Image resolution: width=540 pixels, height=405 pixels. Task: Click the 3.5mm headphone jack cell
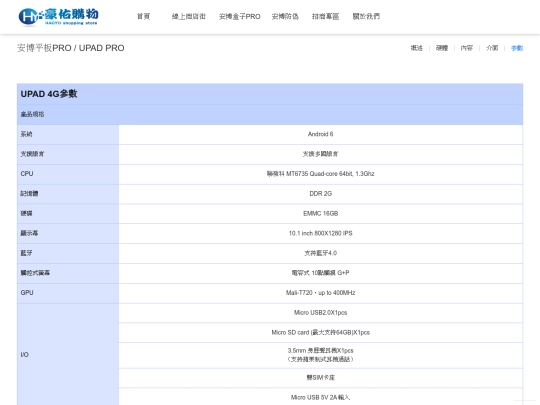click(321, 355)
